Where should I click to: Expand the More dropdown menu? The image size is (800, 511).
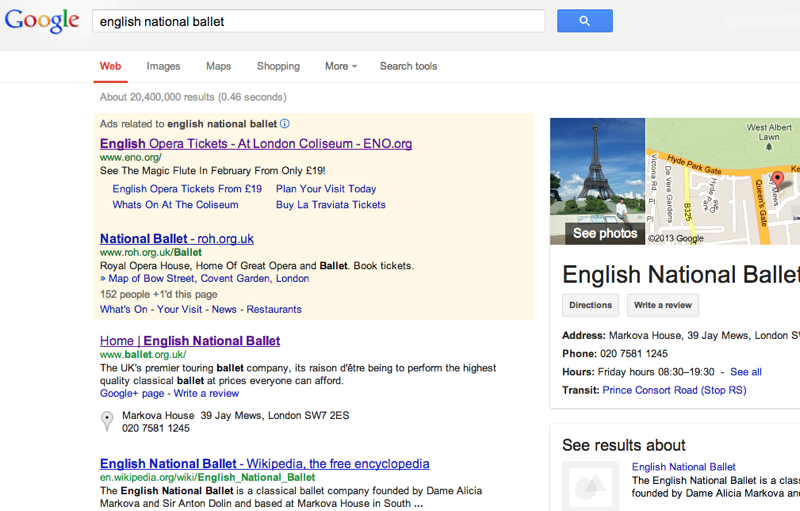(341, 66)
